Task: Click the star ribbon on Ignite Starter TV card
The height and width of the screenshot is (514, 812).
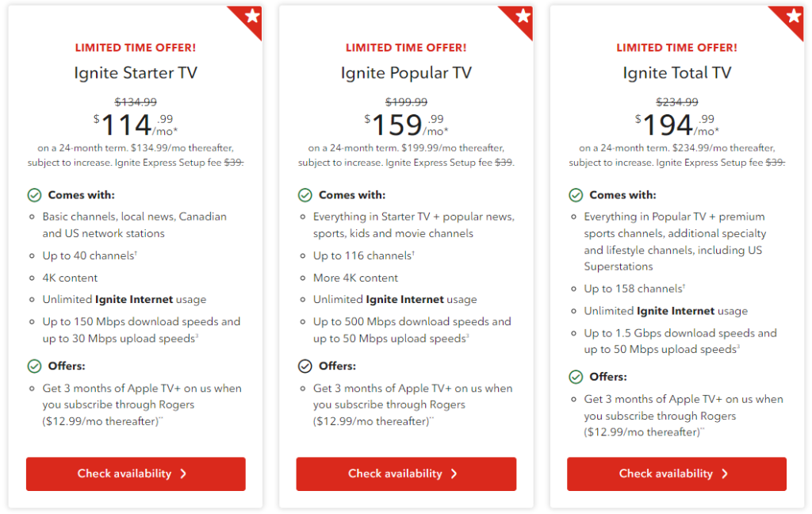Action: (251, 16)
